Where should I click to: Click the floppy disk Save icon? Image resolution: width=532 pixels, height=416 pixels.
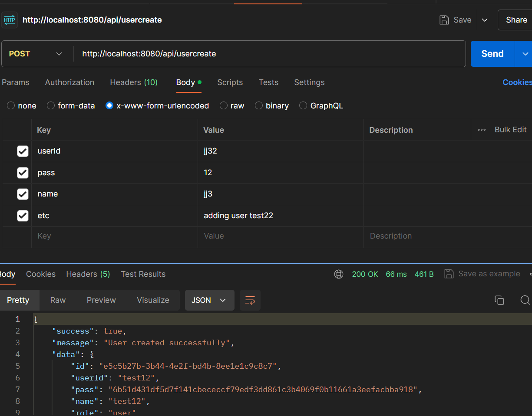click(444, 20)
